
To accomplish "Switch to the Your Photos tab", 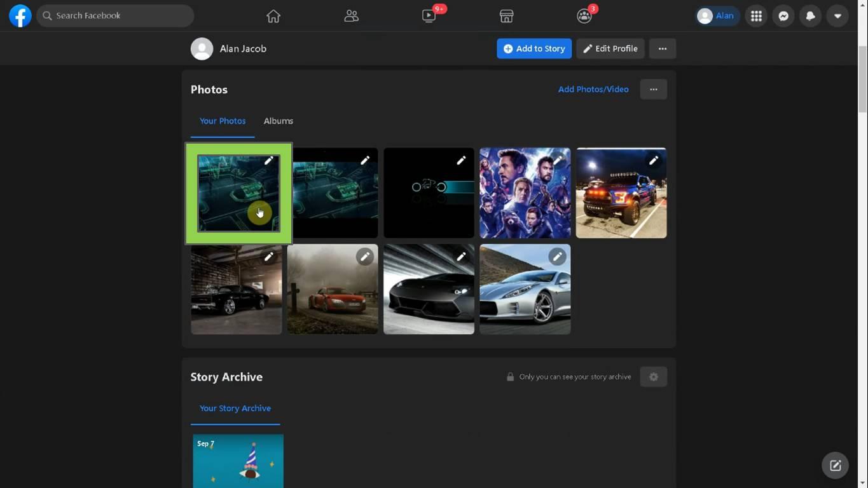I will (223, 121).
